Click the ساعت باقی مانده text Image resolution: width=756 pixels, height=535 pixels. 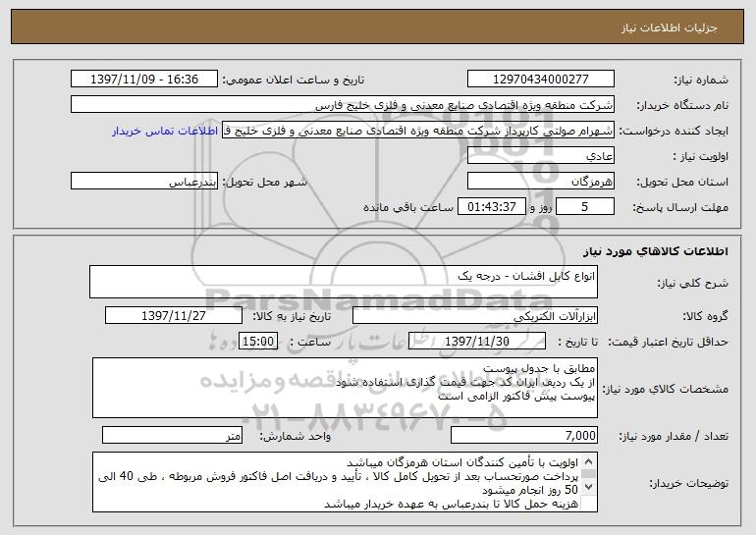(407, 207)
